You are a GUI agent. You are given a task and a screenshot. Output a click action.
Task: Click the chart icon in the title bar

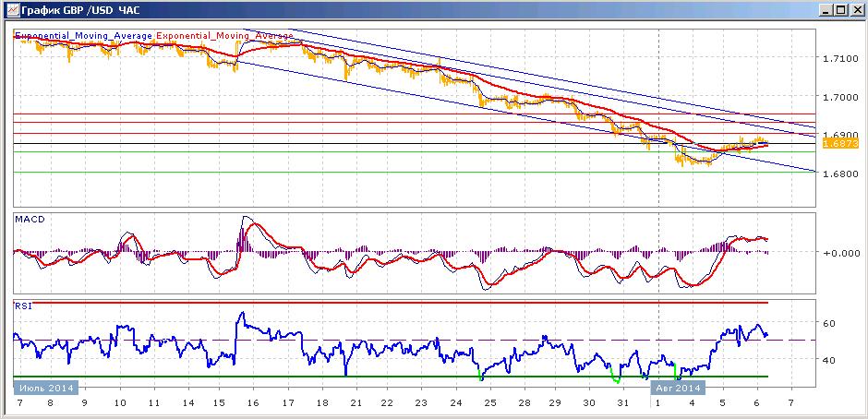[x=12, y=10]
